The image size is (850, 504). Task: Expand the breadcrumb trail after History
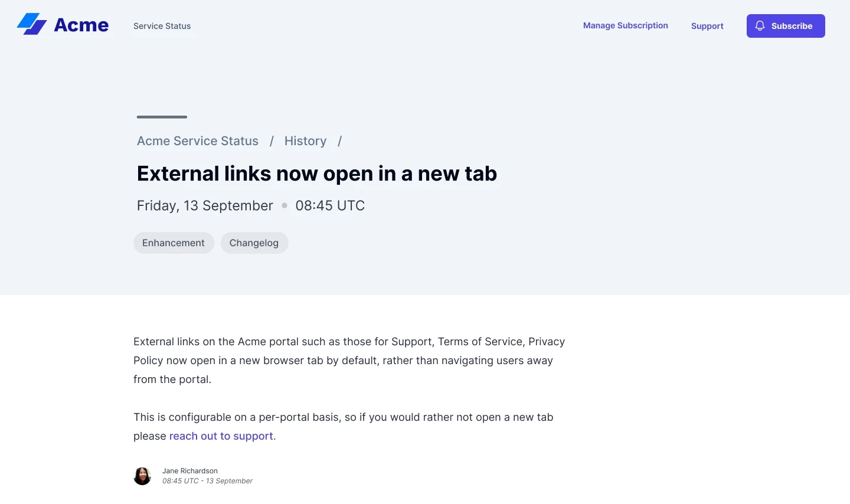(x=340, y=141)
